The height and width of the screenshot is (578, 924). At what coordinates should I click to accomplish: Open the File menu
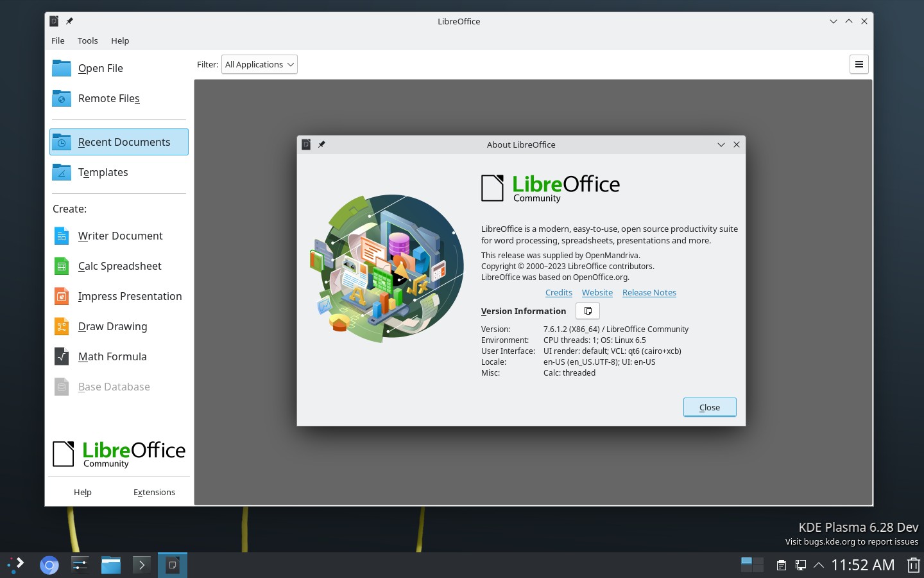click(58, 40)
